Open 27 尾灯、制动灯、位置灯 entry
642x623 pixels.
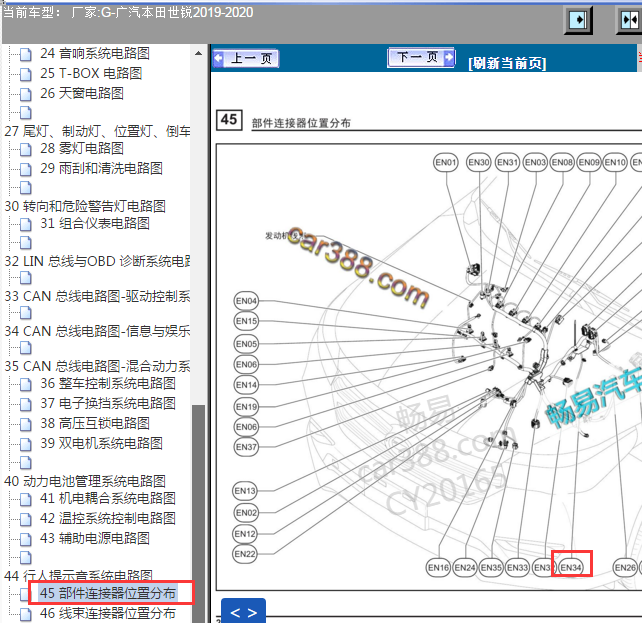[x=97, y=131]
